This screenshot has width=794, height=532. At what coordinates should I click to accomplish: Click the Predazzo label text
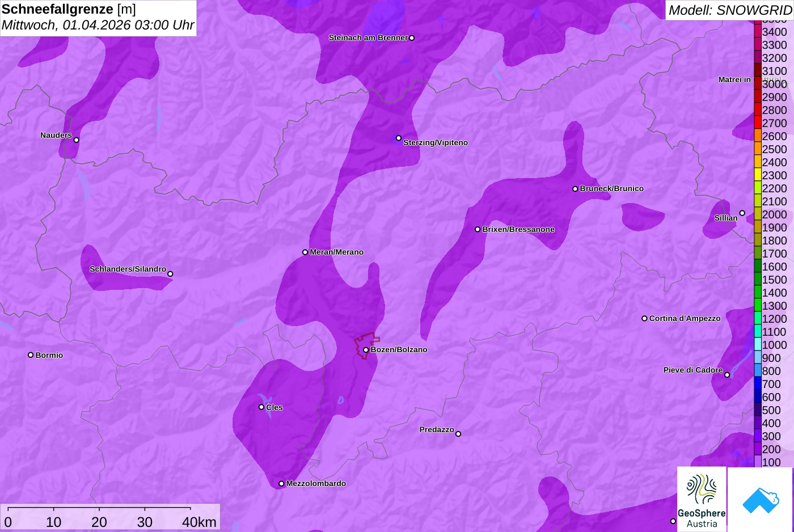(x=437, y=429)
